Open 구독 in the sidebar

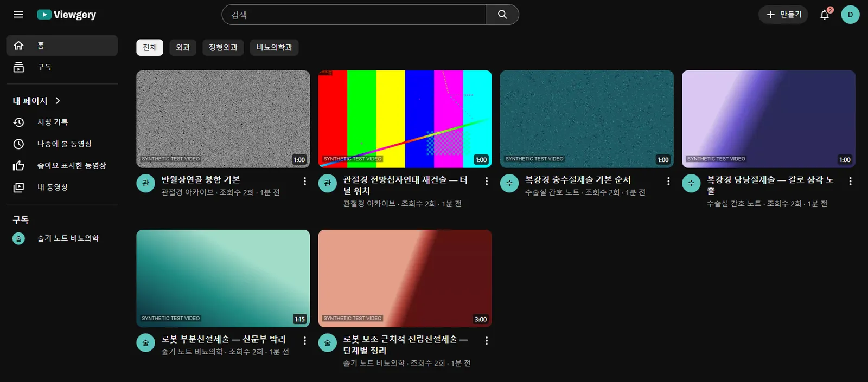click(x=62, y=67)
